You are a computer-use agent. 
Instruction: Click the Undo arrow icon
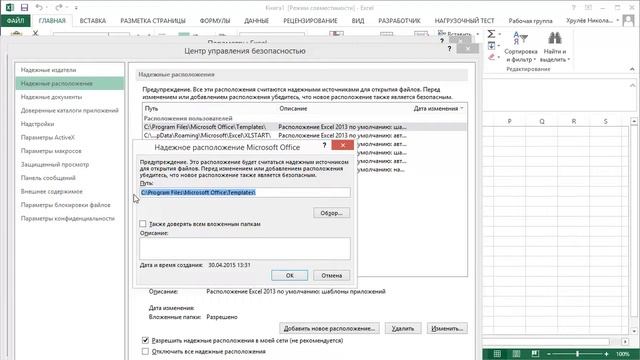click(39, 7)
